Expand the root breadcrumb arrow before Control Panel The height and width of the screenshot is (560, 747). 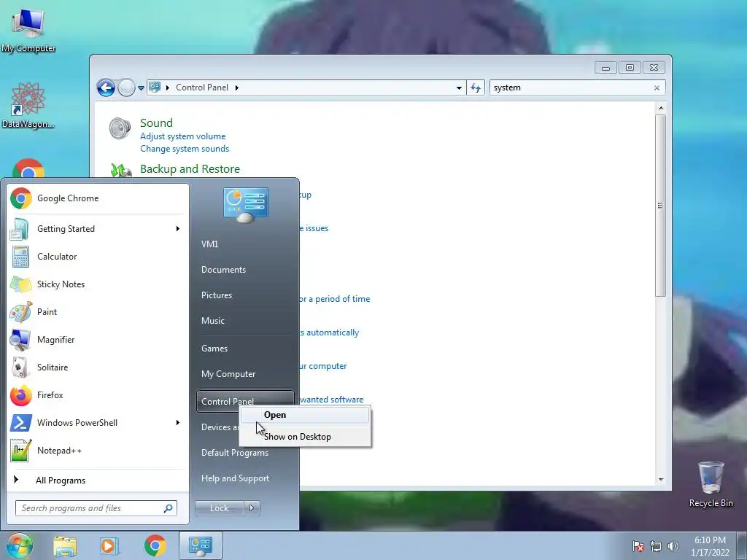(x=168, y=87)
